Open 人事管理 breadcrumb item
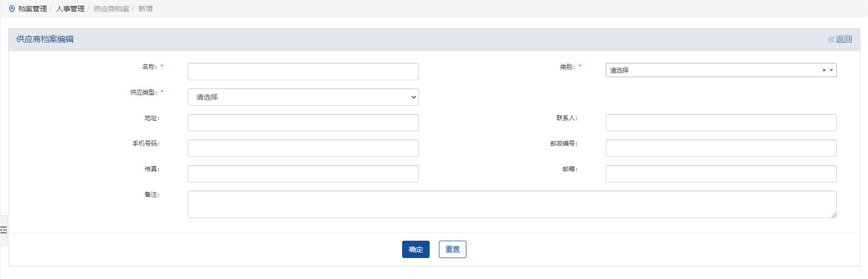The width and height of the screenshot is (868, 279). click(x=70, y=9)
